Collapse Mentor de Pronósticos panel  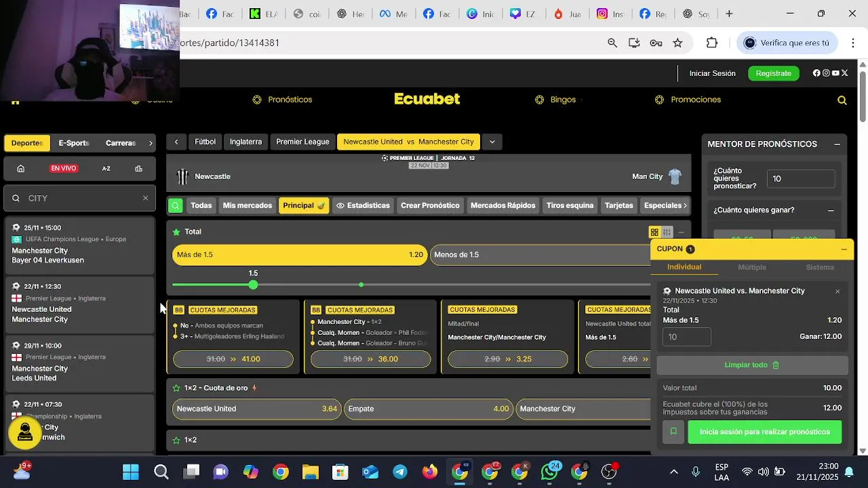pos(837,144)
